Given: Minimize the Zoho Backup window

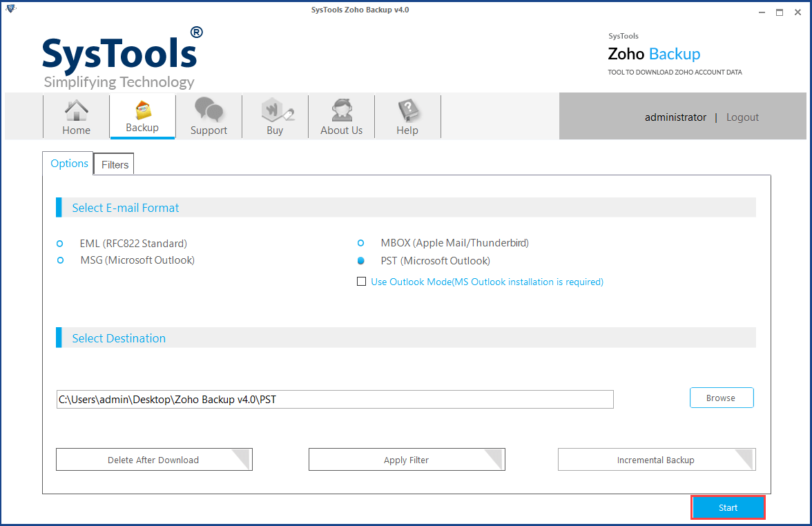Looking at the screenshot, I should [x=762, y=12].
